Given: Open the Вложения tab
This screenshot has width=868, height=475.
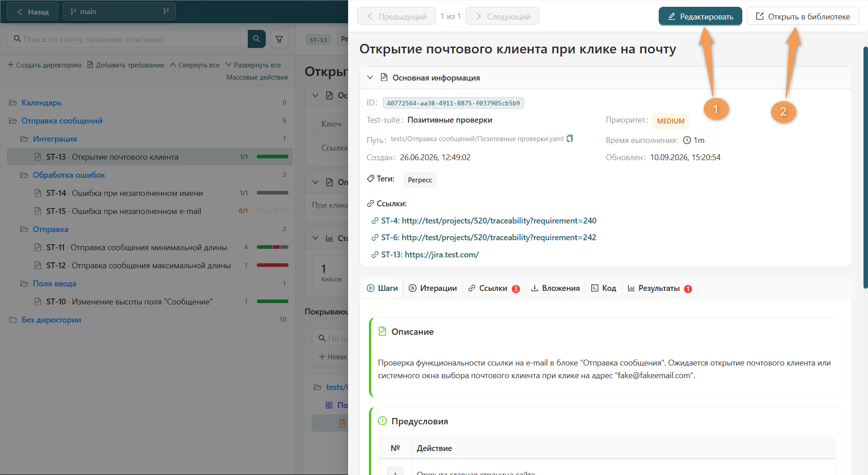Looking at the screenshot, I should click(555, 288).
